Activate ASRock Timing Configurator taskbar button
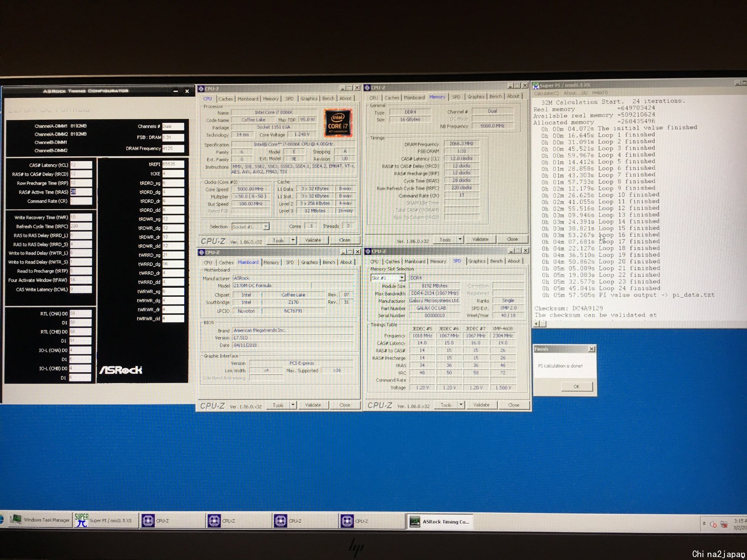Viewport: 747px width, 560px height. pos(440,522)
